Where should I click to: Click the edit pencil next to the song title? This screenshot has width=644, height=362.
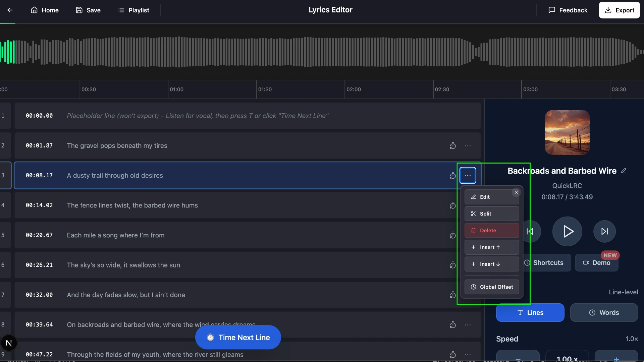(x=624, y=171)
